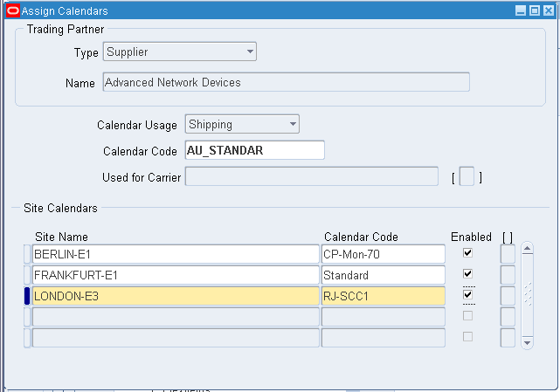Maximize the Assign Calendars window

tap(534, 10)
